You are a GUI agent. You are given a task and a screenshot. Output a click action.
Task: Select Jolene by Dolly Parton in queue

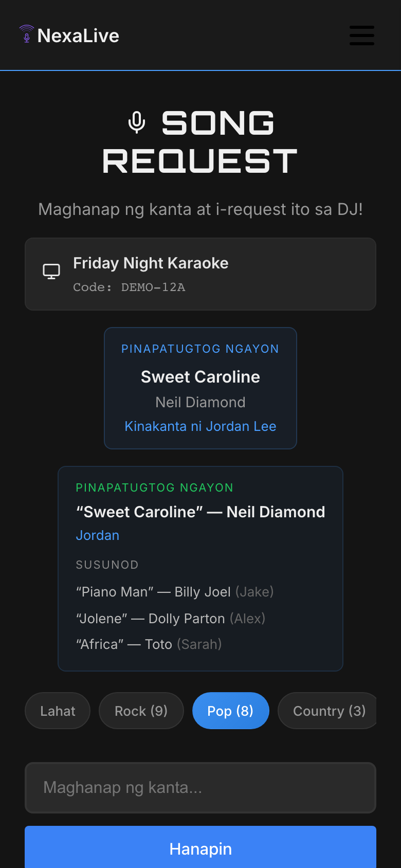pos(171,619)
